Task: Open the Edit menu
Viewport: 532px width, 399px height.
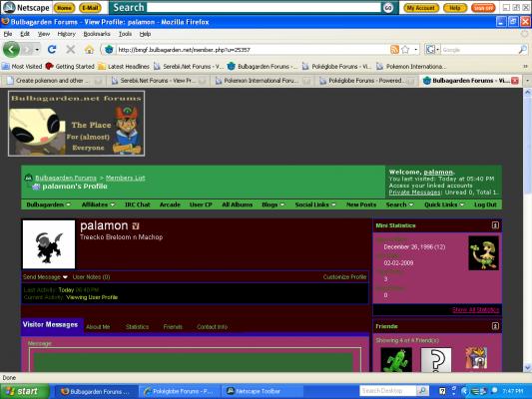Action: 25,34
